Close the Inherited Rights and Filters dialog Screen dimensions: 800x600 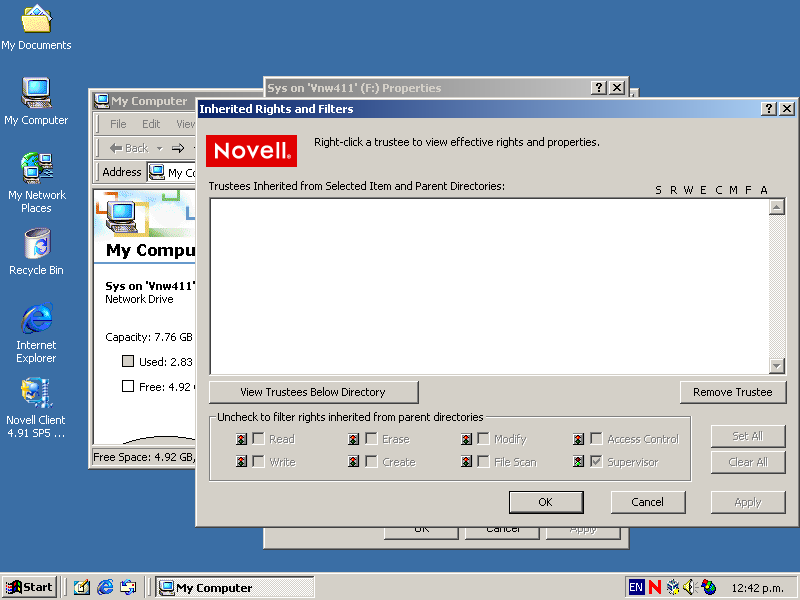[787, 109]
